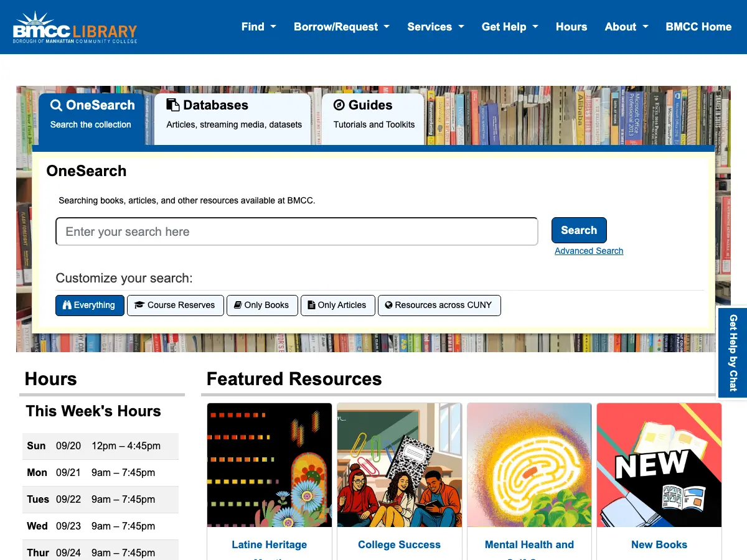747x560 pixels.
Task: Click the NEW books featured image
Action: pos(659,465)
